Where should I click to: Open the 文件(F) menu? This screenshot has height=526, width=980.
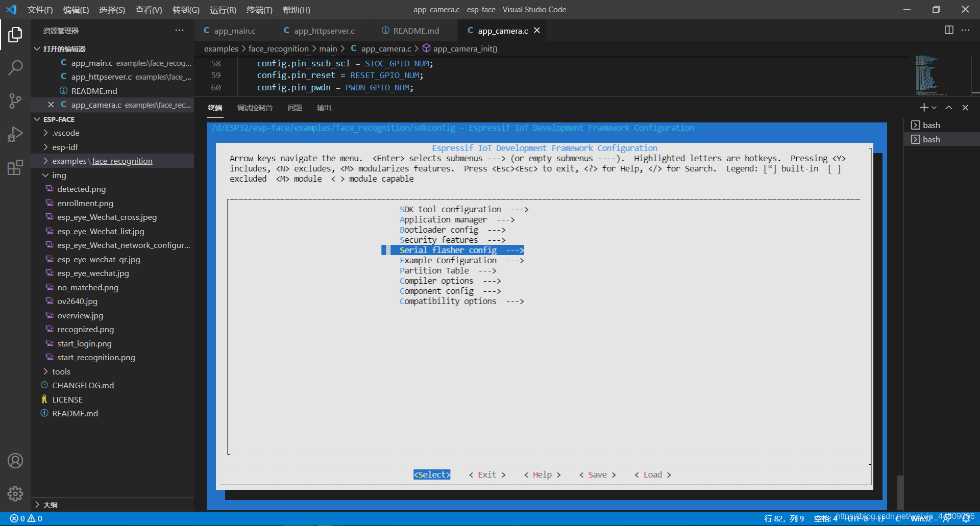[40, 10]
